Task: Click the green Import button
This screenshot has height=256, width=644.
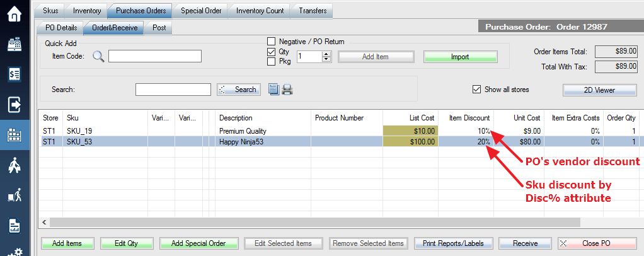Action: pyautogui.click(x=460, y=57)
